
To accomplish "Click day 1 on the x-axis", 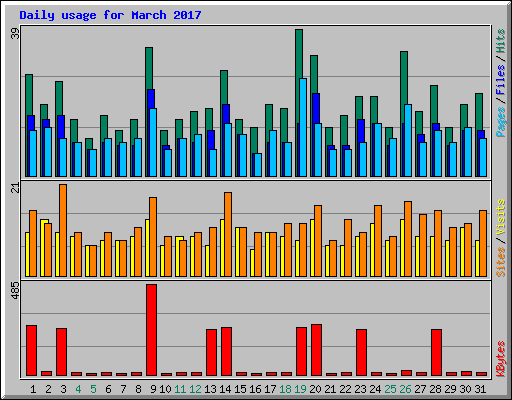I will [x=33, y=389].
